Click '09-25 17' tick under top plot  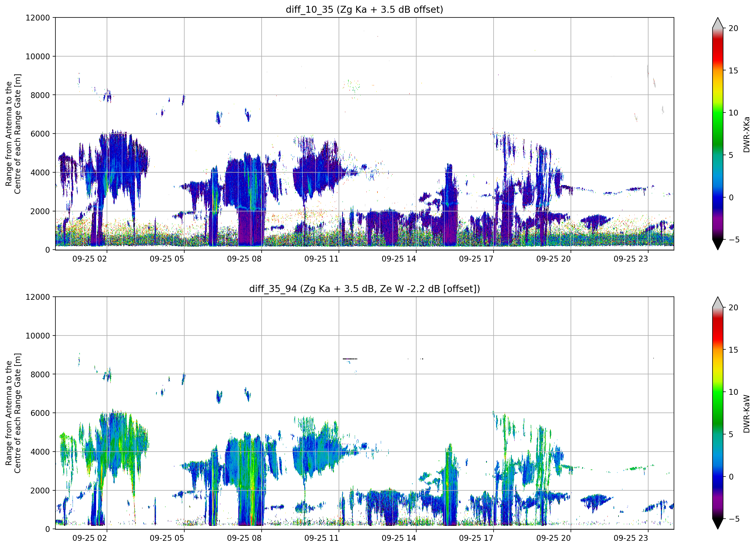pyautogui.click(x=476, y=259)
